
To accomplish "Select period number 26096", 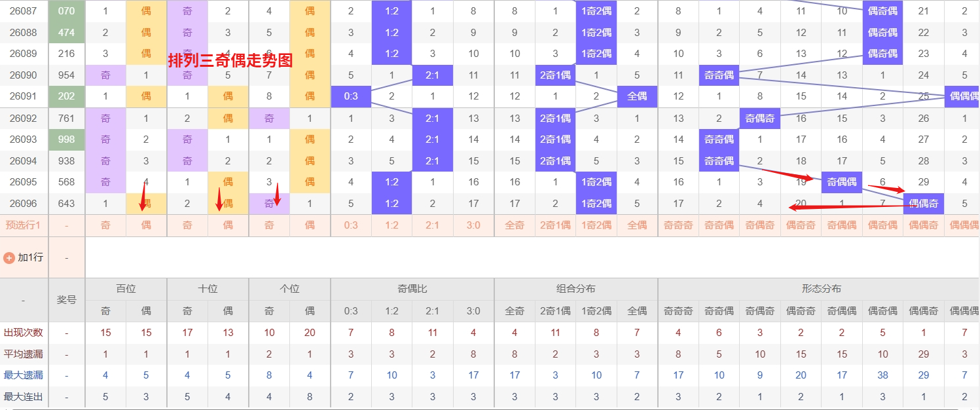I will [24, 203].
